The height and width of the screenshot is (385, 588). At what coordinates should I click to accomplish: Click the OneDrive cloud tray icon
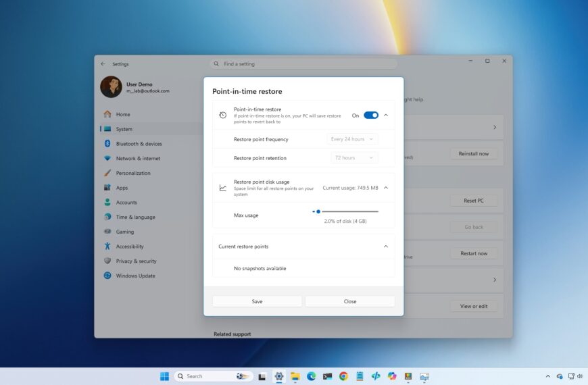560,376
